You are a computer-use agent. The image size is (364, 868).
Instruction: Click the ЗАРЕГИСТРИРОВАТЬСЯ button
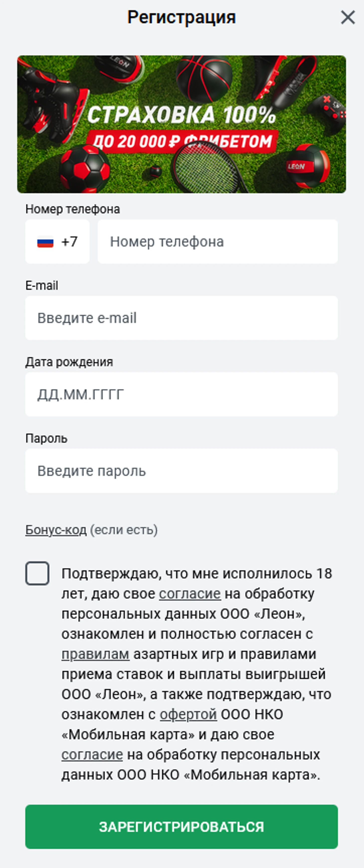(x=182, y=827)
